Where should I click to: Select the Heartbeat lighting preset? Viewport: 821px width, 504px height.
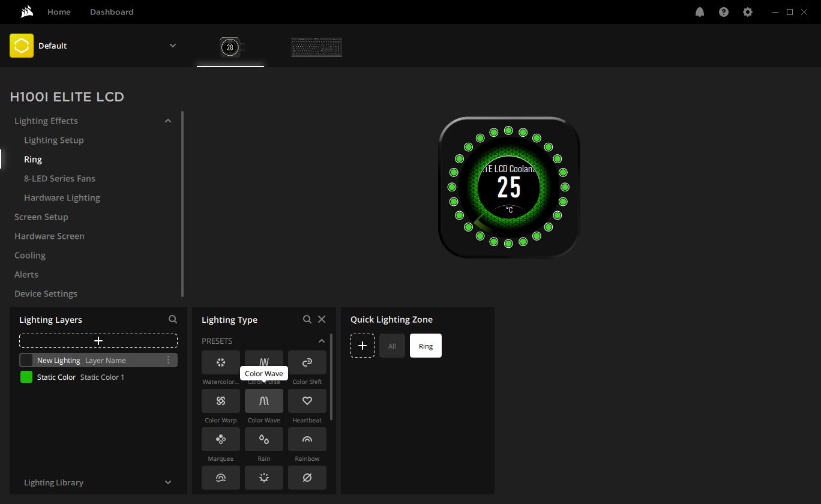[307, 401]
